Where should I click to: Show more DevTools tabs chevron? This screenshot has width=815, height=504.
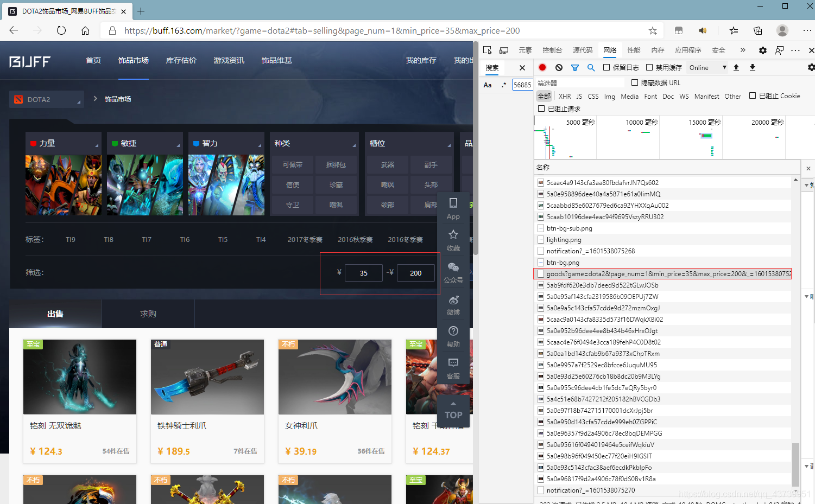point(743,50)
